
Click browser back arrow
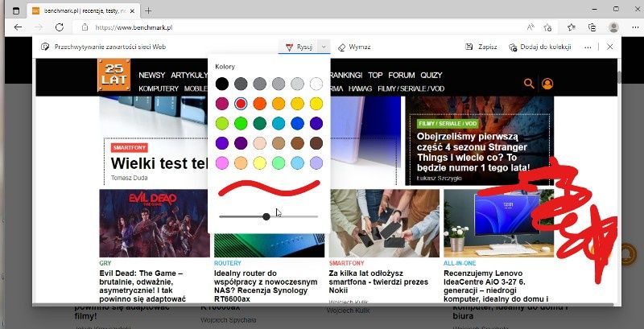[x=18, y=27]
